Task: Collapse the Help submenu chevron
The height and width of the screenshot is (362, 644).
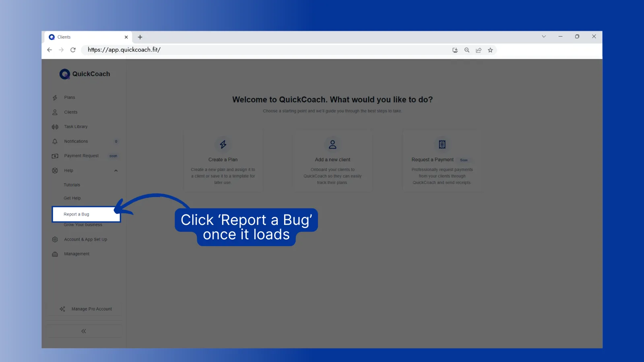Action: [116, 171]
